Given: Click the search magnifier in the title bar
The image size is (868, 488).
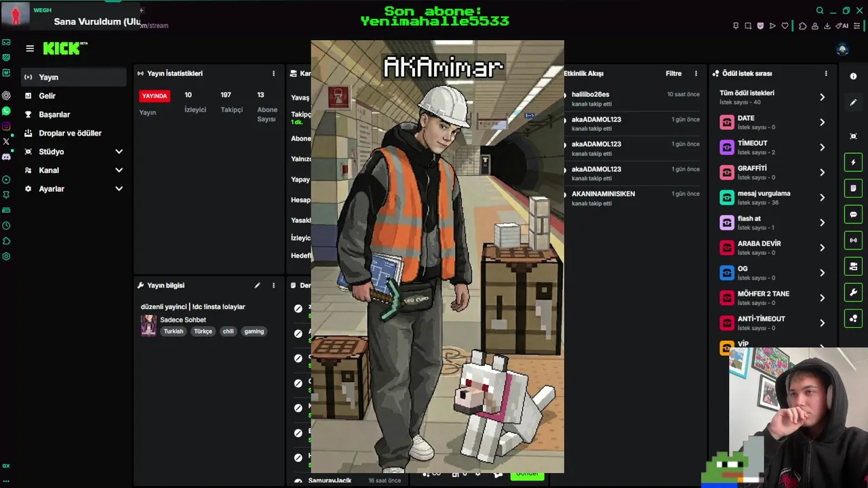Looking at the screenshot, I should 820,10.
